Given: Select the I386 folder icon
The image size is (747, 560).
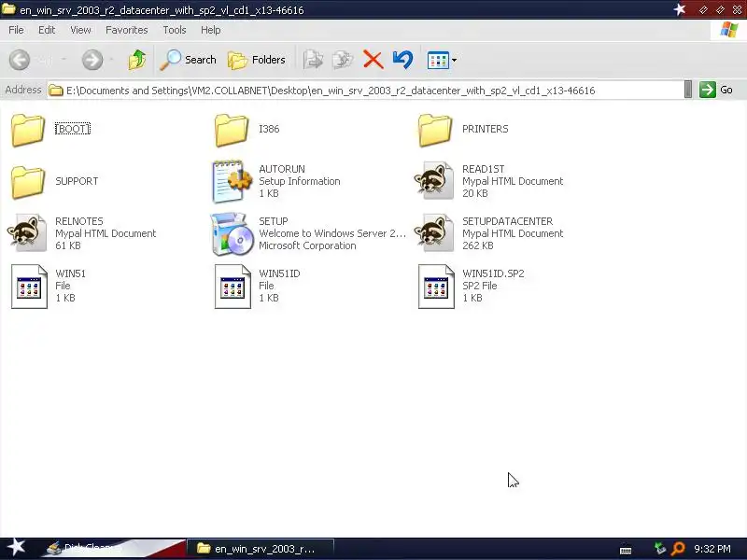Looking at the screenshot, I should point(231,130).
